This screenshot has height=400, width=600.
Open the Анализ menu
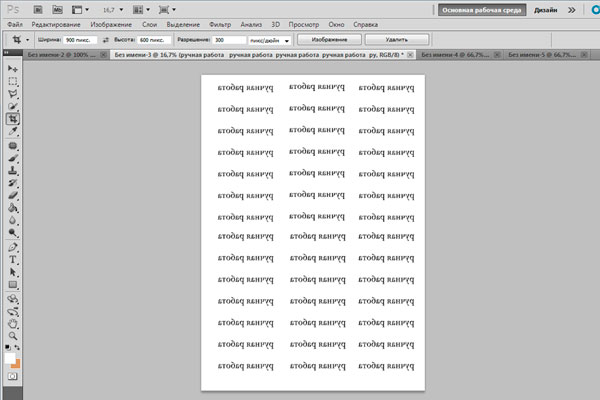click(x=251, y=24)
